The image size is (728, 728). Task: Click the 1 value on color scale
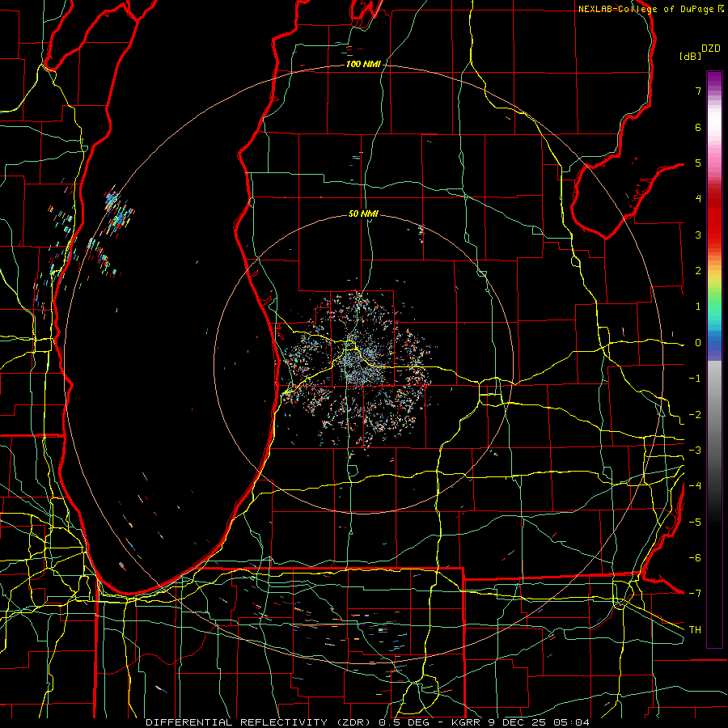[x=698, y=307]
